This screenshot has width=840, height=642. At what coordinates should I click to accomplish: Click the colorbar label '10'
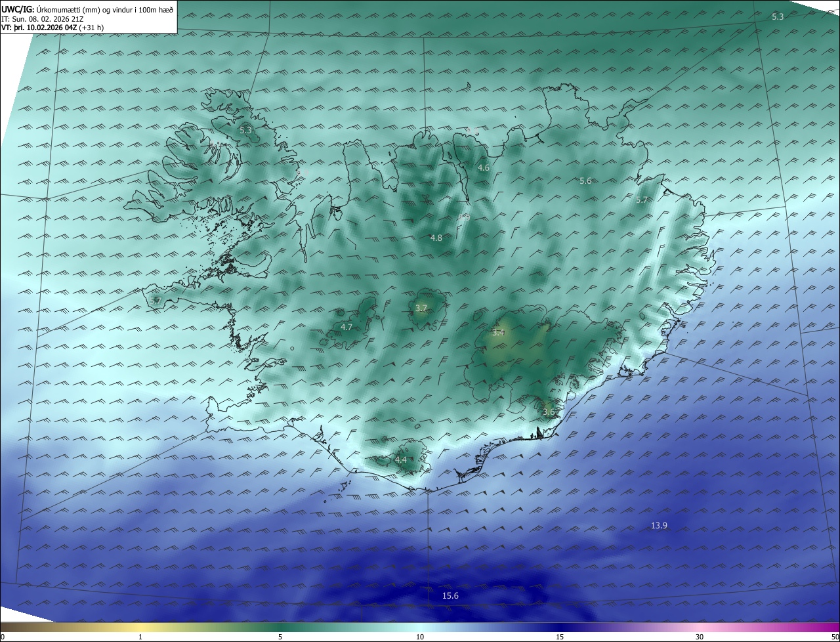tap(420, 637)
